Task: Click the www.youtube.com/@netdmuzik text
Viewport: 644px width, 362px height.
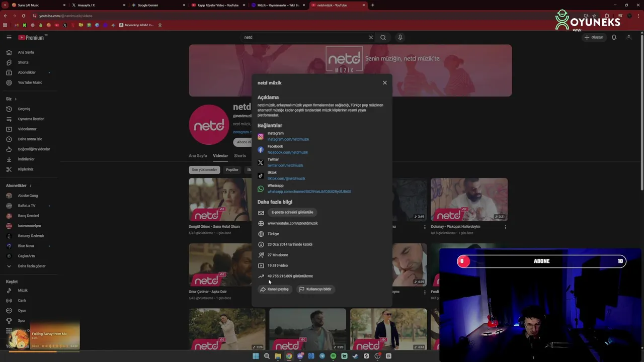Action: [x=293, y=223]
